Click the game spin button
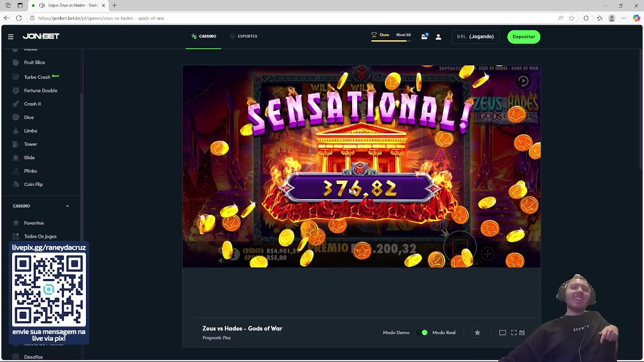This screenshot has width=644, height=362. [460, 247]
